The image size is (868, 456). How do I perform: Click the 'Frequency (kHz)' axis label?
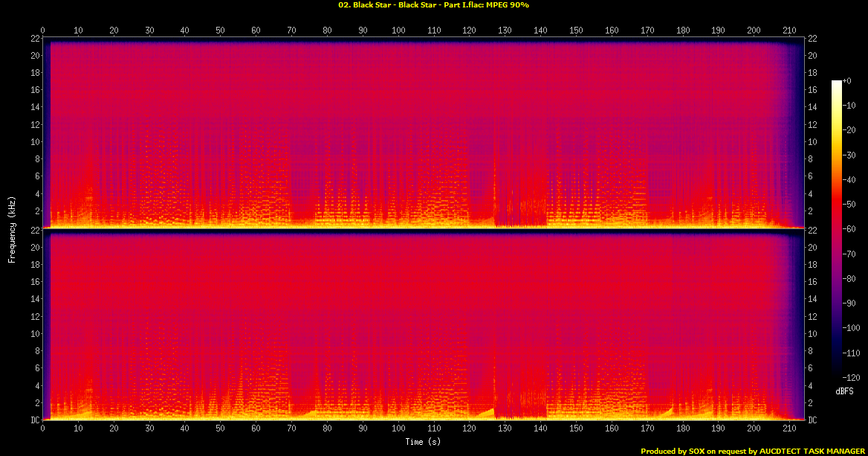pyautogui.click(x=11, y=229)
